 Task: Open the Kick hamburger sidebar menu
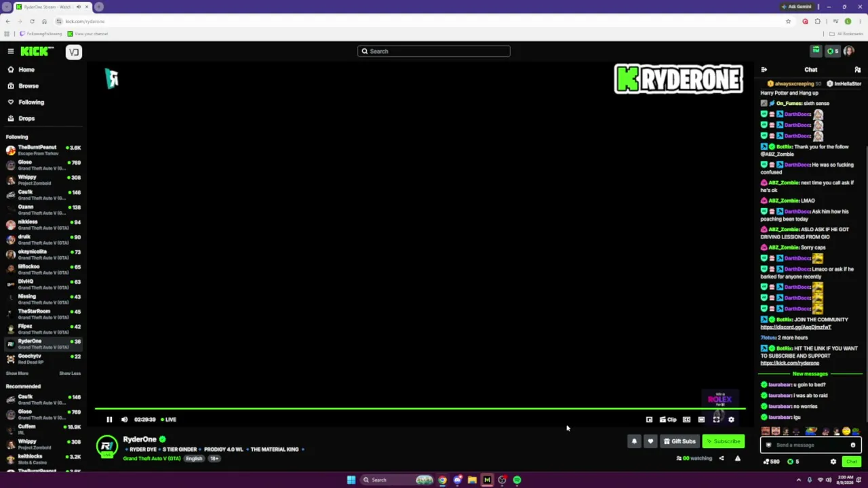11,52
